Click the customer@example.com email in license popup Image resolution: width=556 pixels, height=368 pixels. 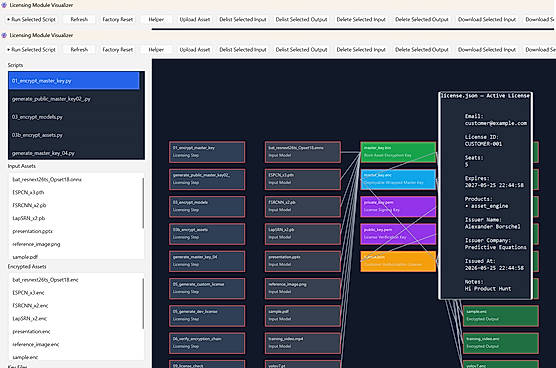(x=496, y=123)
